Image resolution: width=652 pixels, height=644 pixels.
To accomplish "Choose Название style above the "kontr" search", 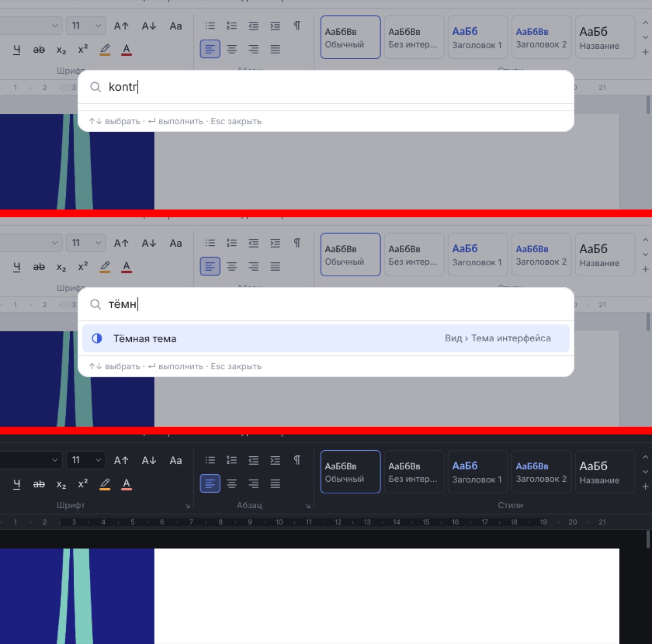I will point(605,37).
